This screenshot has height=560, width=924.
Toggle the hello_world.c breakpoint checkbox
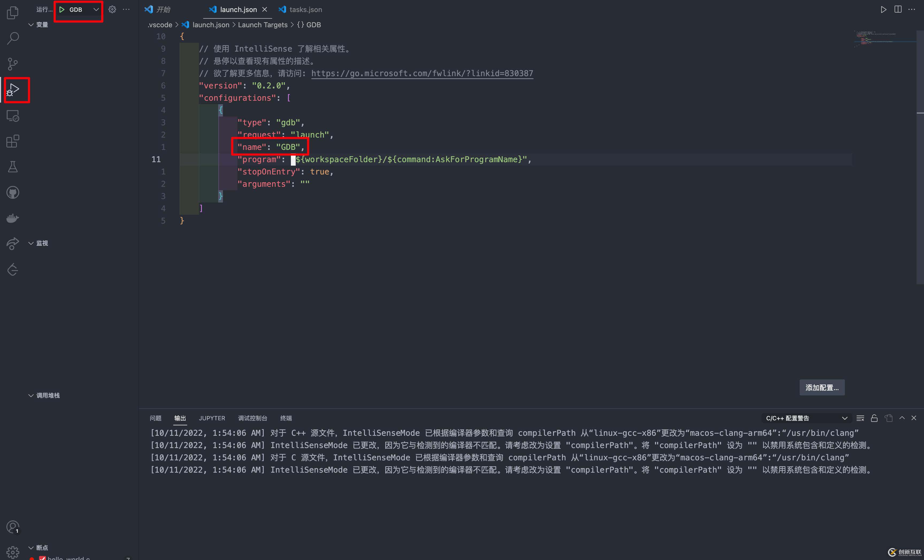[42, 558]
